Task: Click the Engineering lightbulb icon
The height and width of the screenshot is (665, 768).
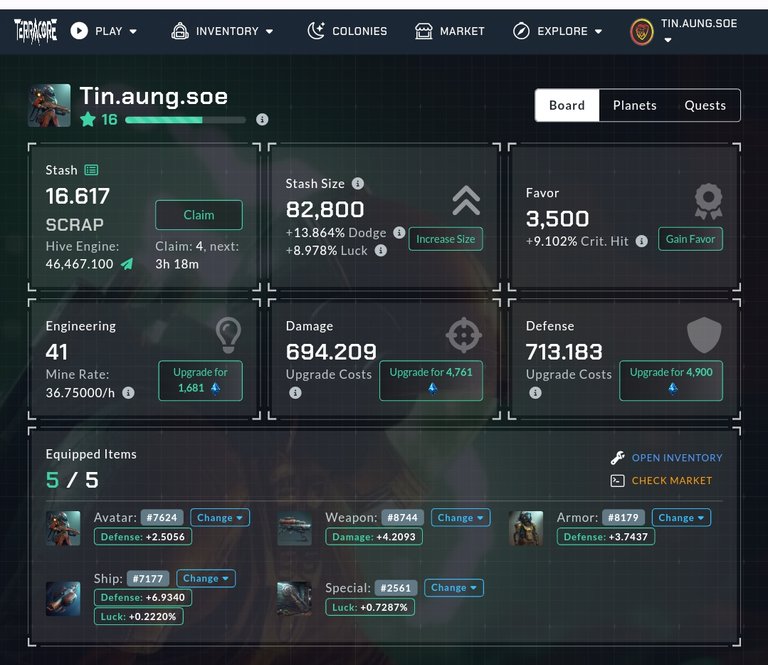Action: click(x=228, y=335)
